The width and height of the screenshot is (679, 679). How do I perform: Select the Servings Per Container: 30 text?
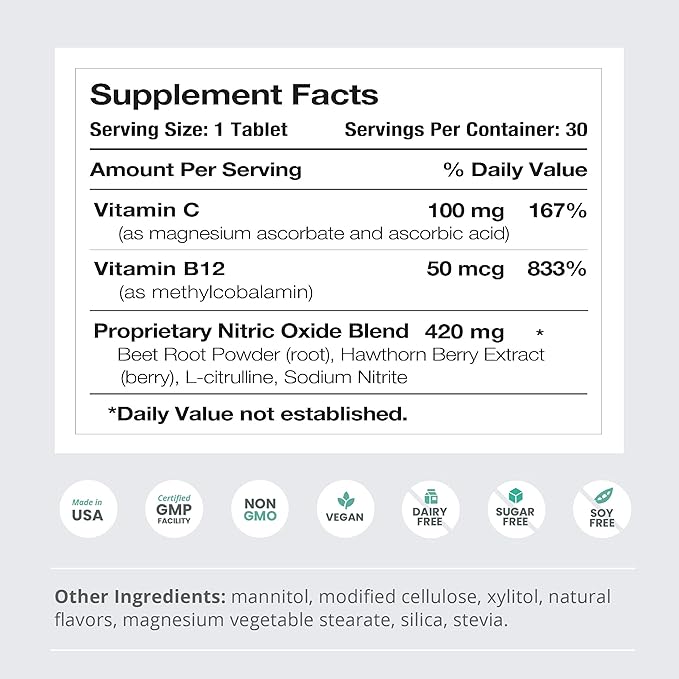465,130
